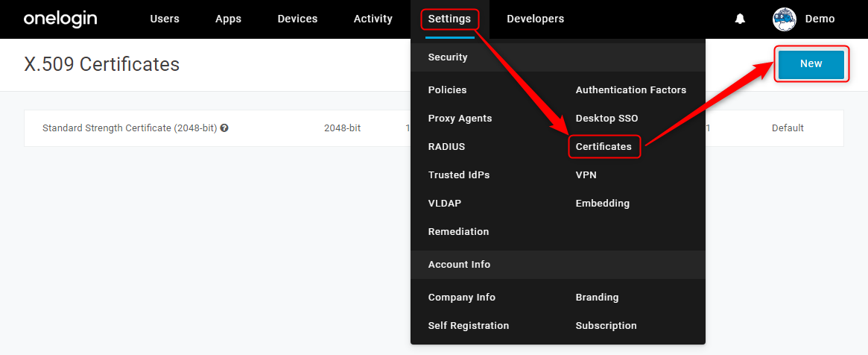Click the Demo account name dropdown
The height and width of the screenshot is (355, 868).
tap(820, 19)
